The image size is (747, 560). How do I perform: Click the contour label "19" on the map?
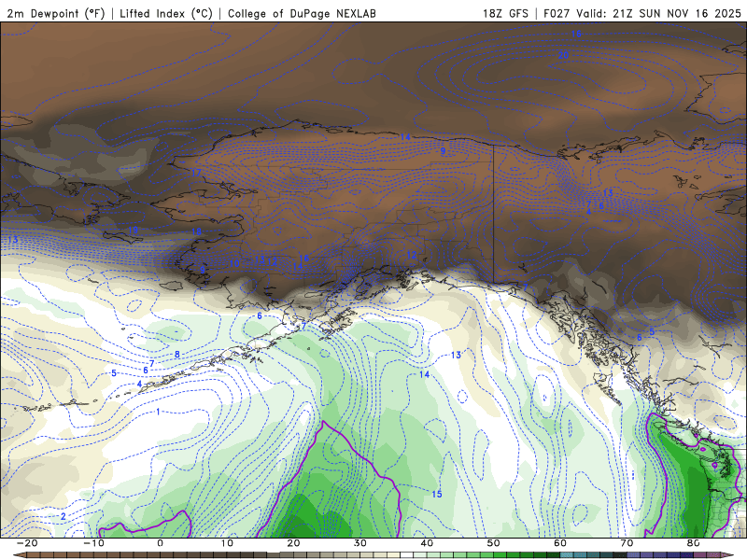pyautogui.click(x=133, y=231)
